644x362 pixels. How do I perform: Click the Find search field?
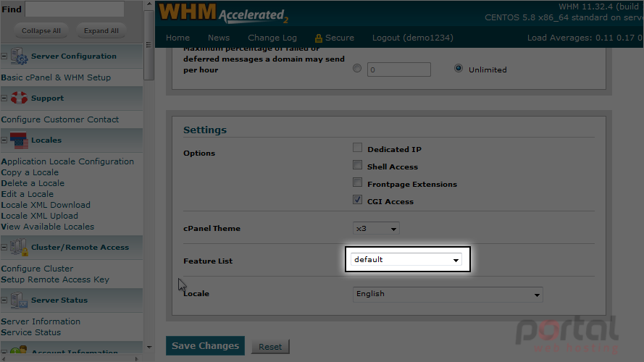[x=75, y=9]
